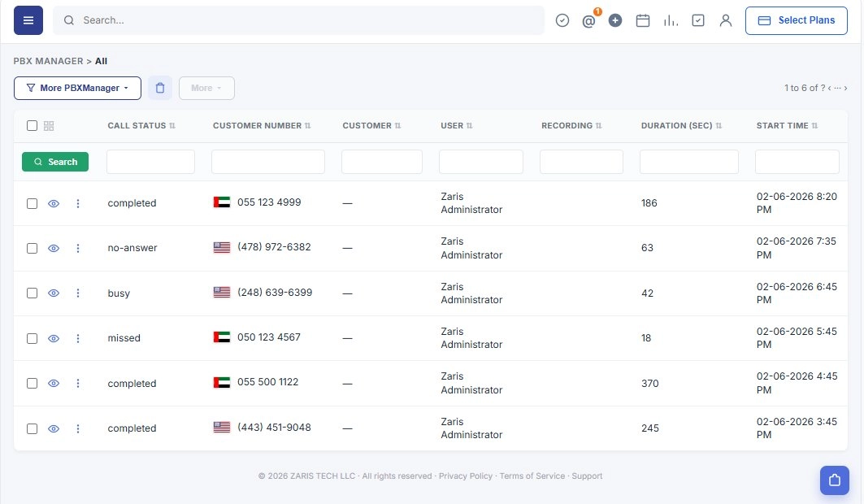The height and width of the screenshot is (504, 864).
Task: Open the hamburger main menu
Action: click(x=28, y=20)
